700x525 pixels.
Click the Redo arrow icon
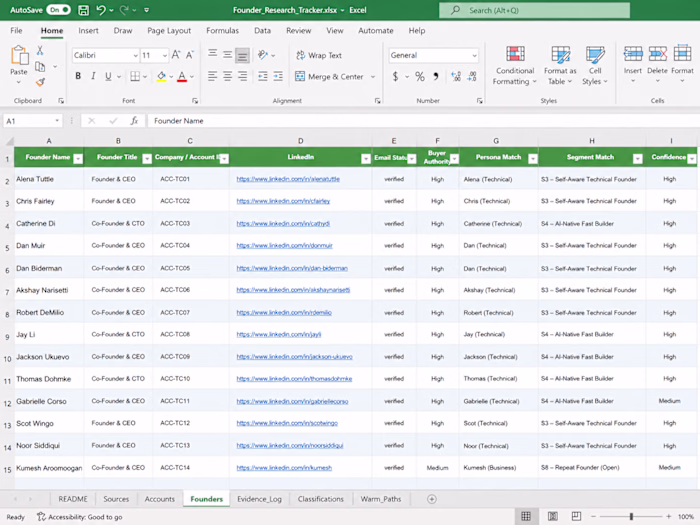[x=124, y=10]
